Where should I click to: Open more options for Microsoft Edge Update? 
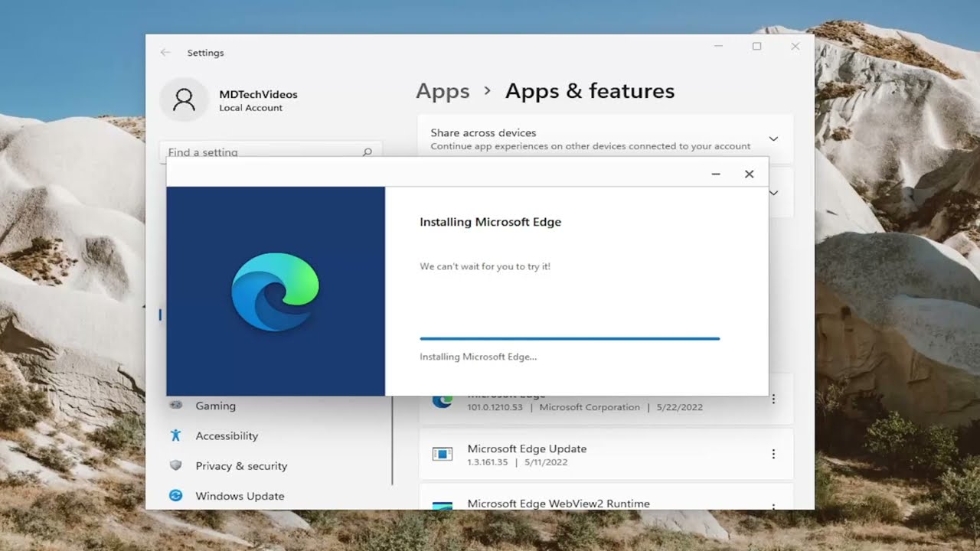[773, 454]
